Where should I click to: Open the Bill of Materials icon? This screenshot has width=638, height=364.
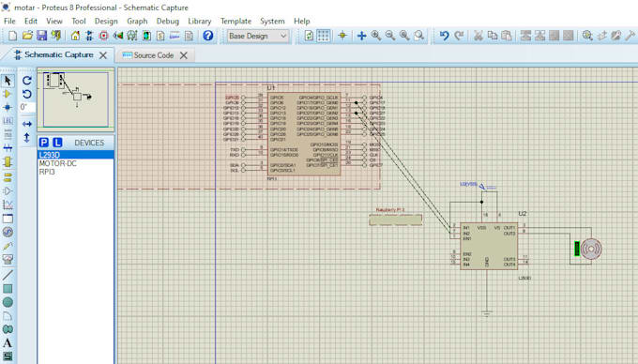pos(160,36)
